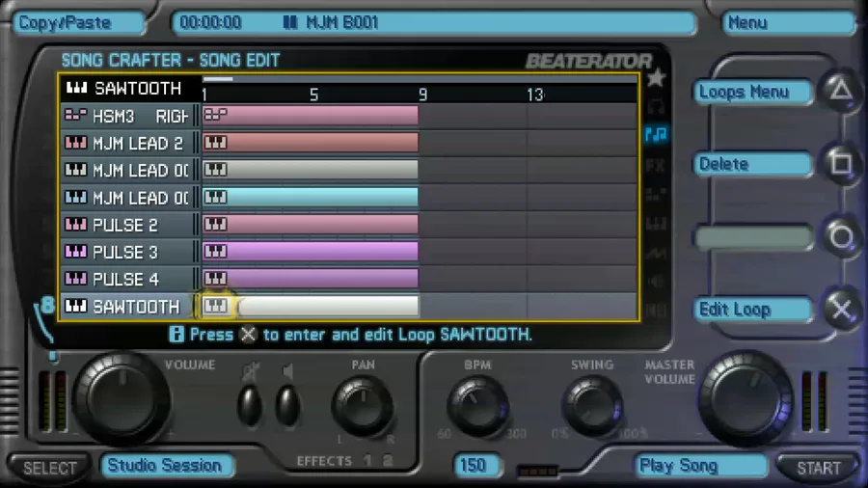Click the triangle button icon
The image size is (868, 488).
[841, 90]
